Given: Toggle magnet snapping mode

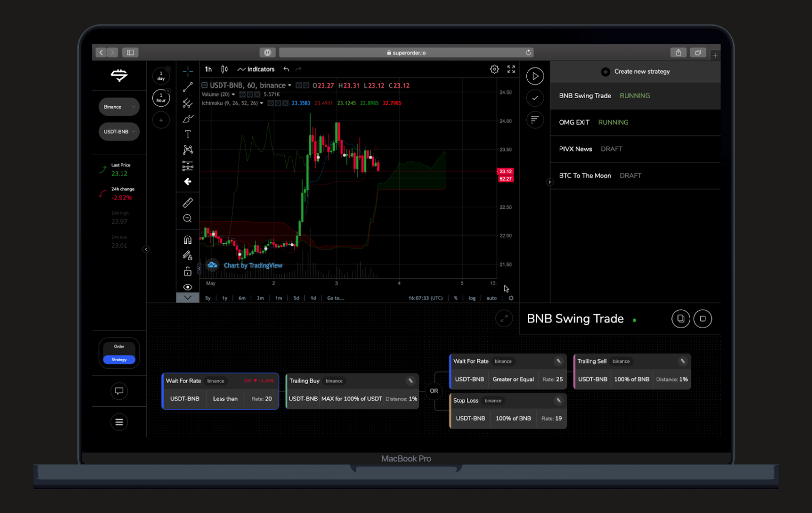Looking at the screenshot, I should 187,239.
